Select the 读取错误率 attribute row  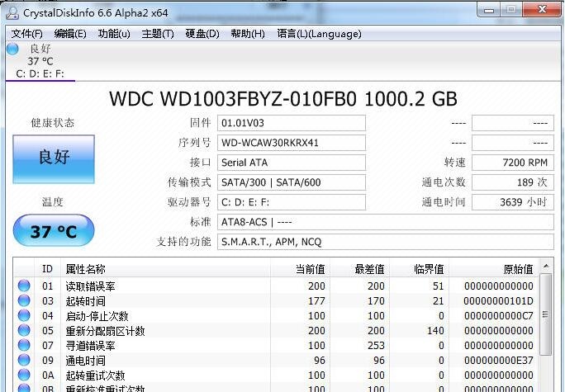pyautogui.click(x=276, y=286)
